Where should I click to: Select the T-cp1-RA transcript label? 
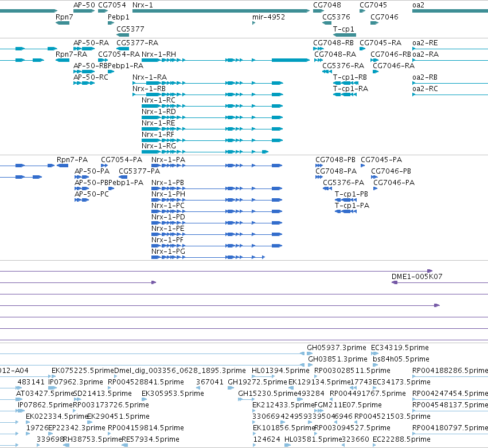[x=350, y=89]
